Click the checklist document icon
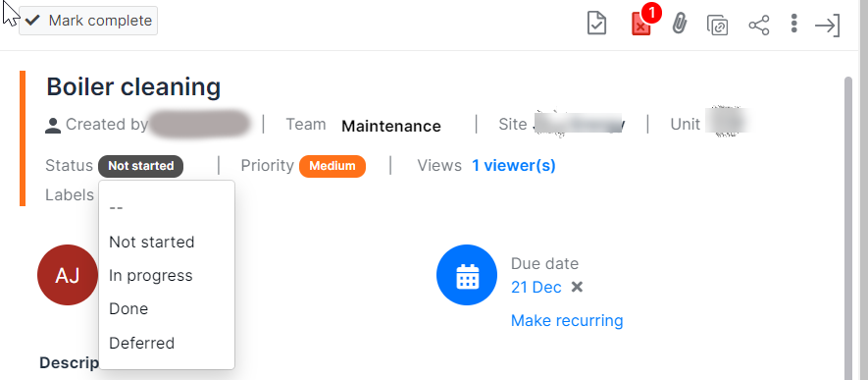The image size is (868, 380). 596,25
